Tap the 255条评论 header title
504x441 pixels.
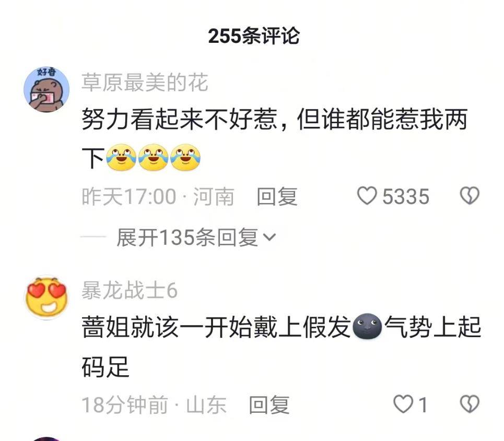254,35
